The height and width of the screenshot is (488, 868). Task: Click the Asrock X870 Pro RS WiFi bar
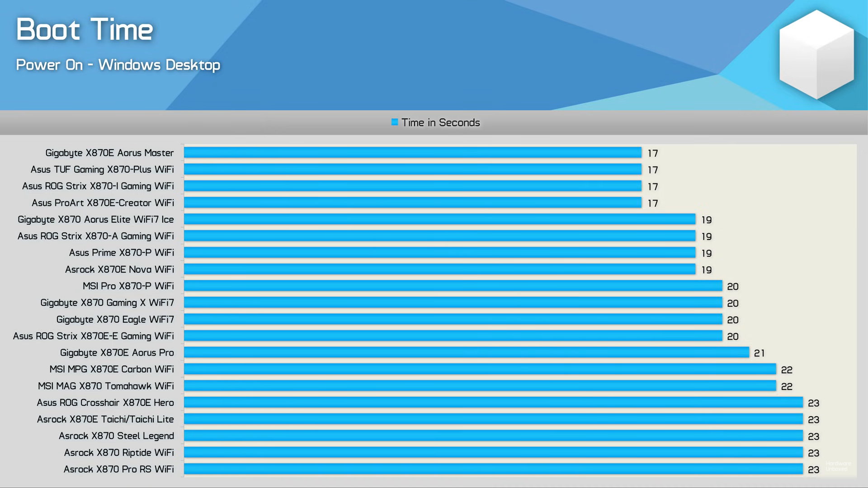(493, 469)
